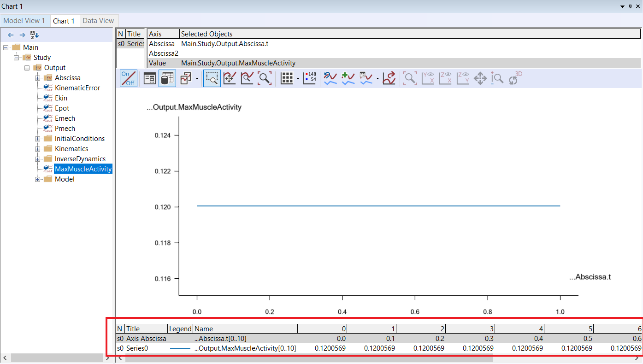The image size is (643, 364).
Task: Switch to the Model View 1 tab
Action: 24,21
